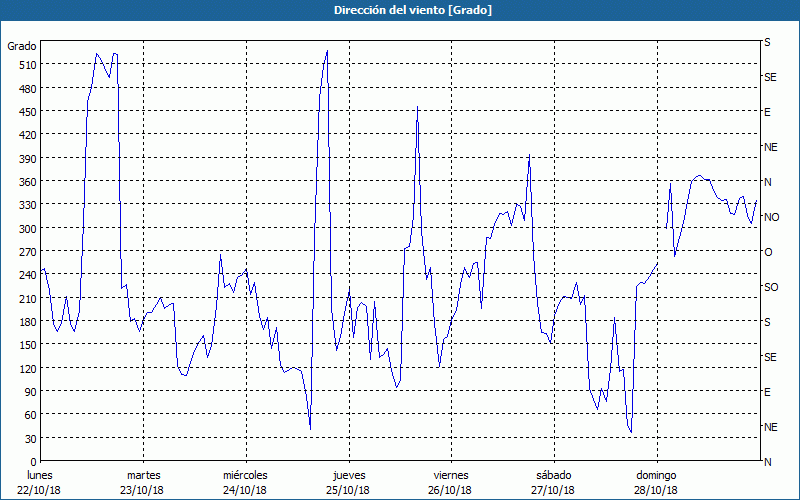The width and height of the screenshot is (800, 500).
Task: Select the 30 value on the degree axis
Action: (30, 439)
